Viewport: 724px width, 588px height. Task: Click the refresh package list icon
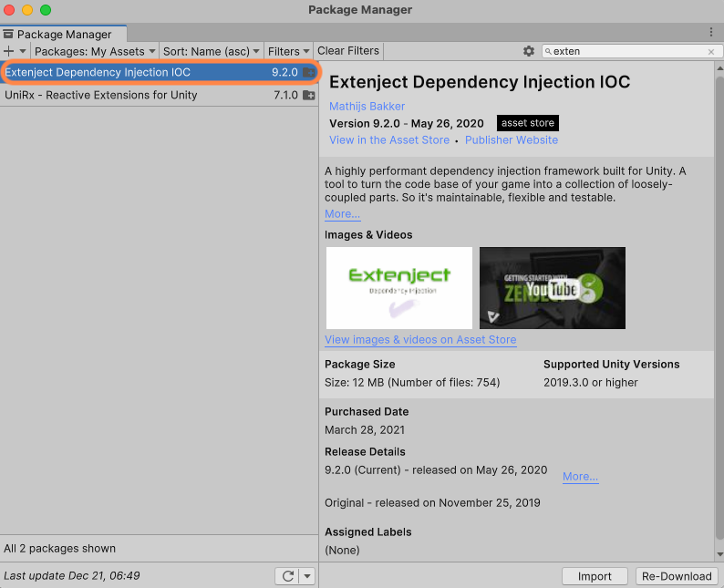pyautogui.click(x=287, y=576)
